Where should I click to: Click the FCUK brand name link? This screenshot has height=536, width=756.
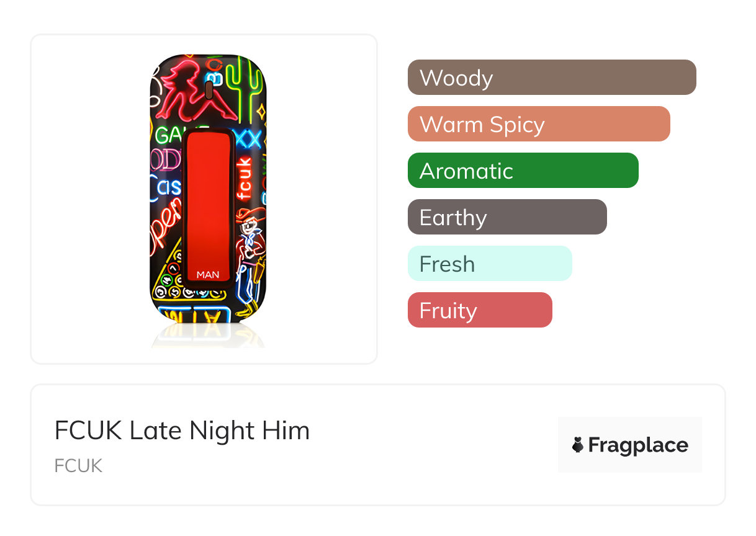(x=78, y=466)
